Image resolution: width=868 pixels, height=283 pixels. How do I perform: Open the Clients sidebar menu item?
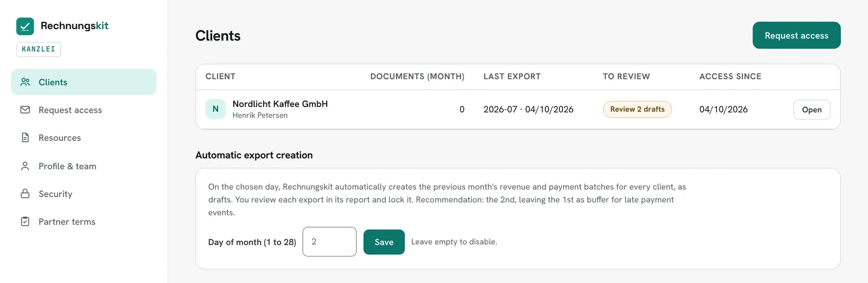[84, 82]
